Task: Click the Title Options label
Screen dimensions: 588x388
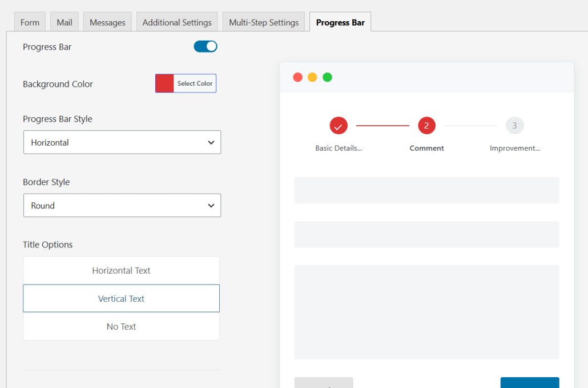Action: pyautogui.click(x=47, y=245)
